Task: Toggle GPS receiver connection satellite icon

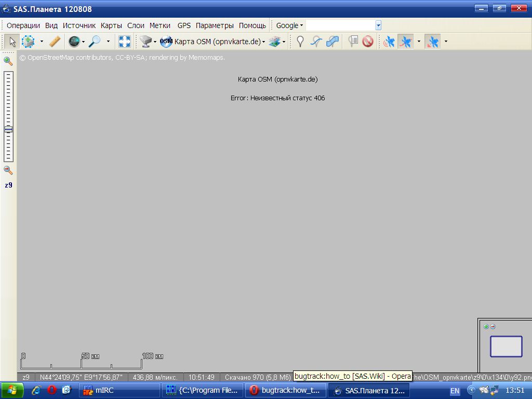Action: (x=389, y=42)
